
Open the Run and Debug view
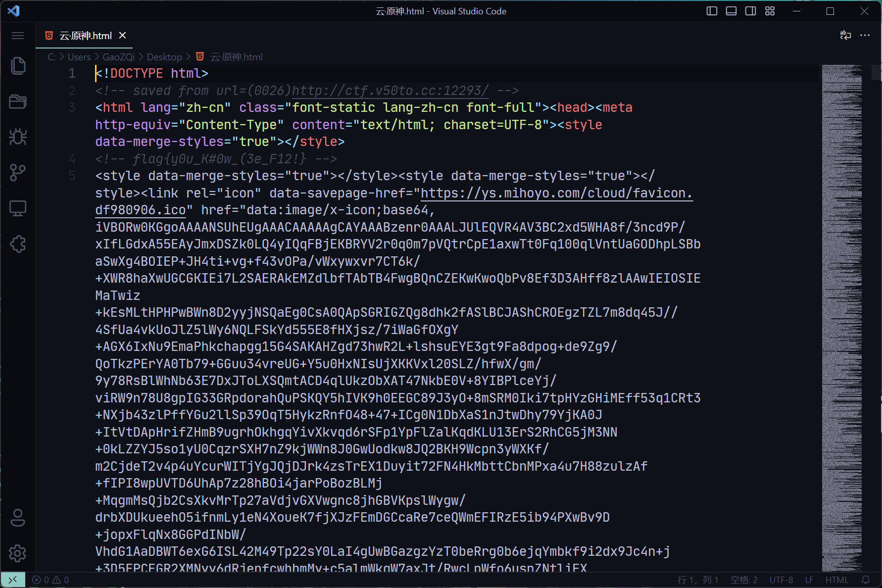18,137
